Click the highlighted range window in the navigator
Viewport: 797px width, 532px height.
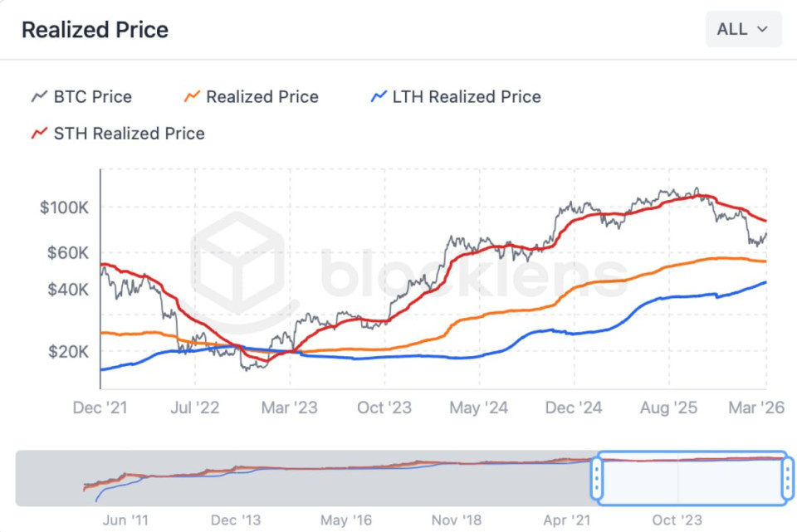[x=691, y=479]
